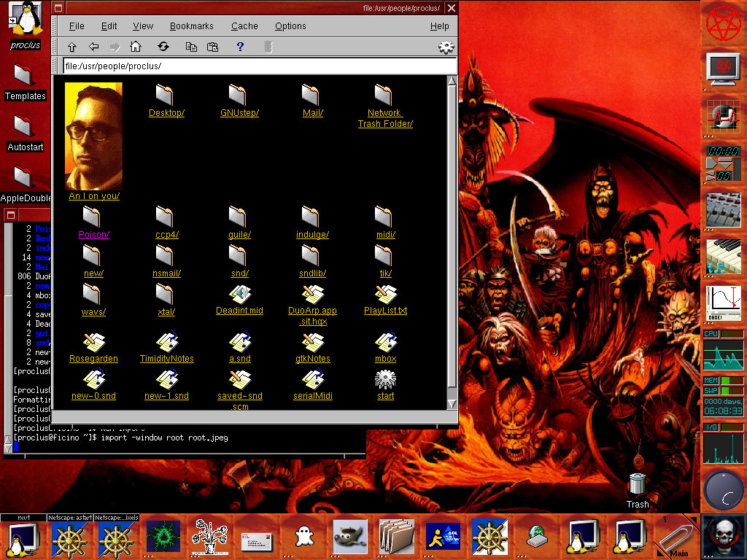The image size is (747, 560).
Task: Open the snd/ folder icon
Action: [237, 256]
